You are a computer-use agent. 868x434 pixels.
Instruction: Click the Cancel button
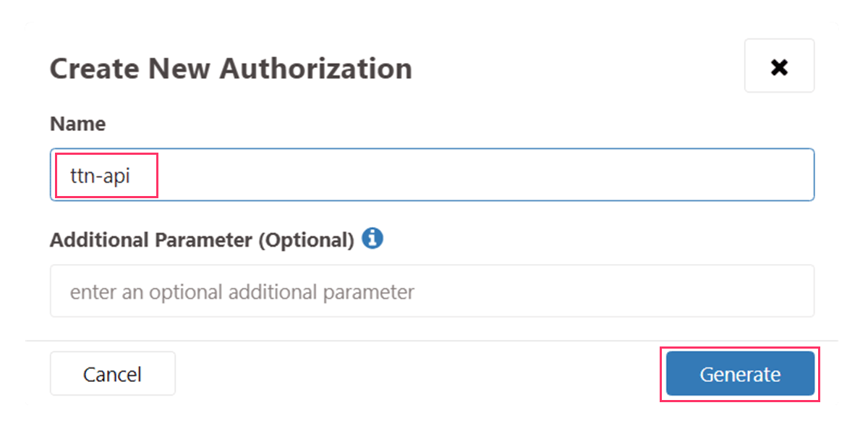(112, 374)
